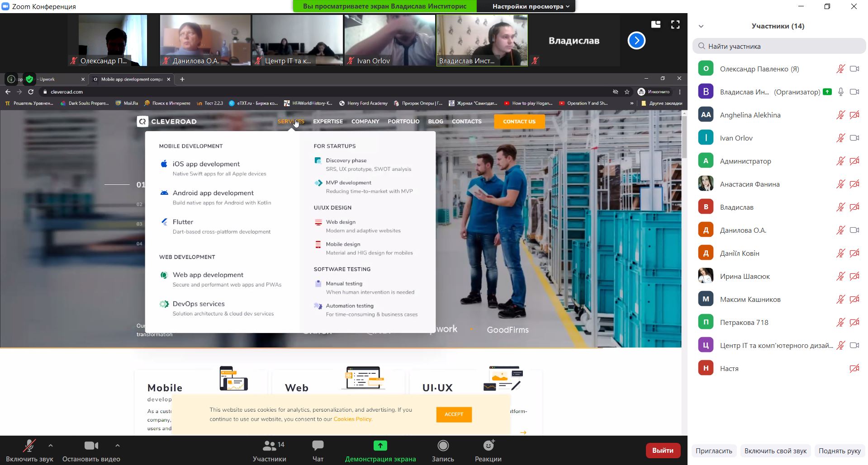Viewport: 868px width, 465px height.
Task: Click the Reactions smiley icon
Action: click(488, 446)
